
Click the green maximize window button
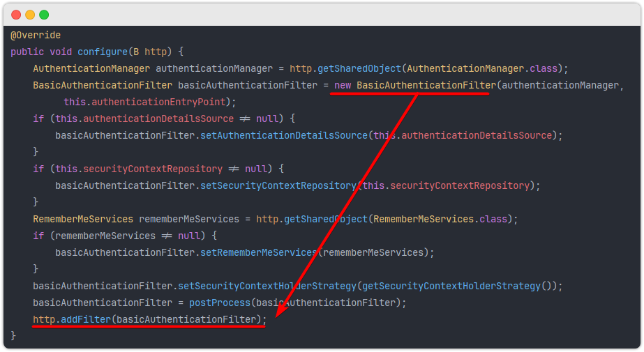point(44,15)
